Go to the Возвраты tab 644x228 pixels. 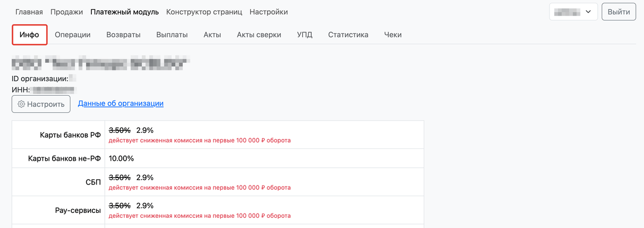coord(124,35)
